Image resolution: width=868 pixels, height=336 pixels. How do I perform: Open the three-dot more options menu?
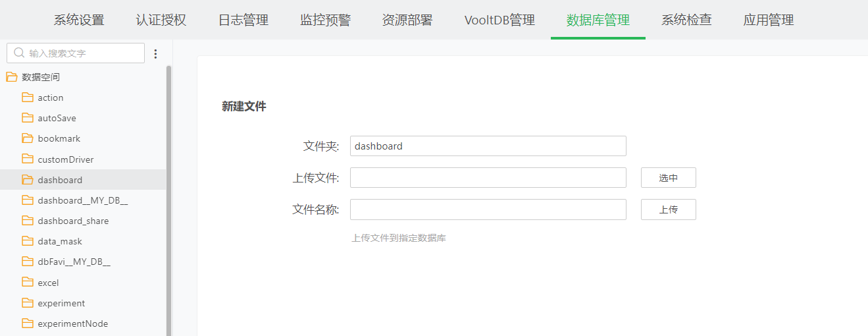[x=156, y=54]
